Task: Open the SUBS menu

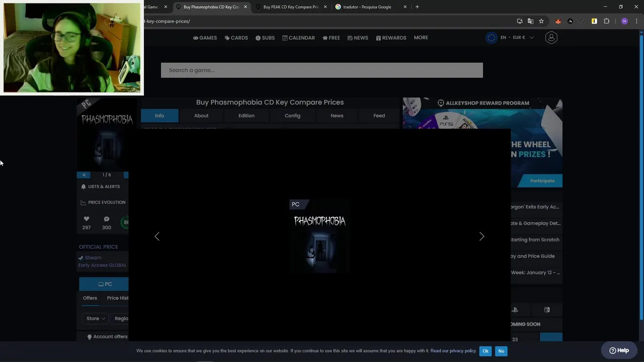Action: pyautogui.click(x=265, y=38)
